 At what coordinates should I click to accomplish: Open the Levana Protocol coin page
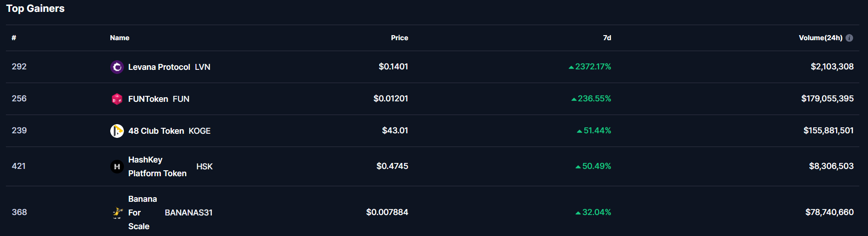pyautogui.click(x=159, y=67)
